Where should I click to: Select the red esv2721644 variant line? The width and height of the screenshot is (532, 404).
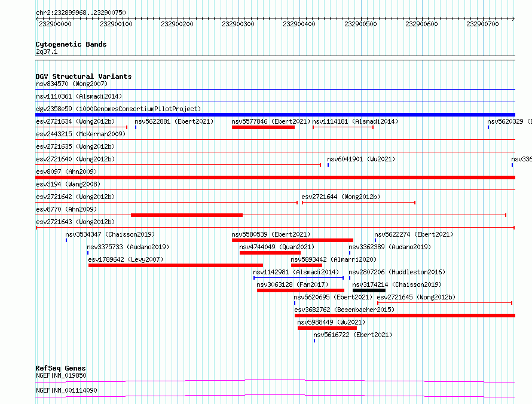(x=359, y=203)
